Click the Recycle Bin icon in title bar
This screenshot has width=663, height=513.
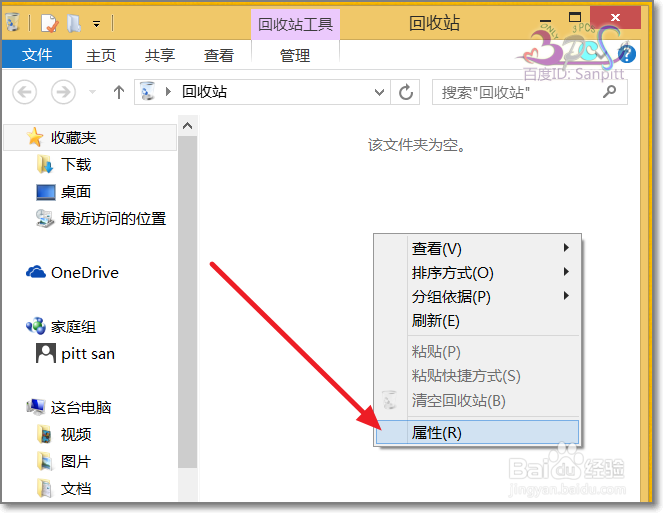coord(13,22)
